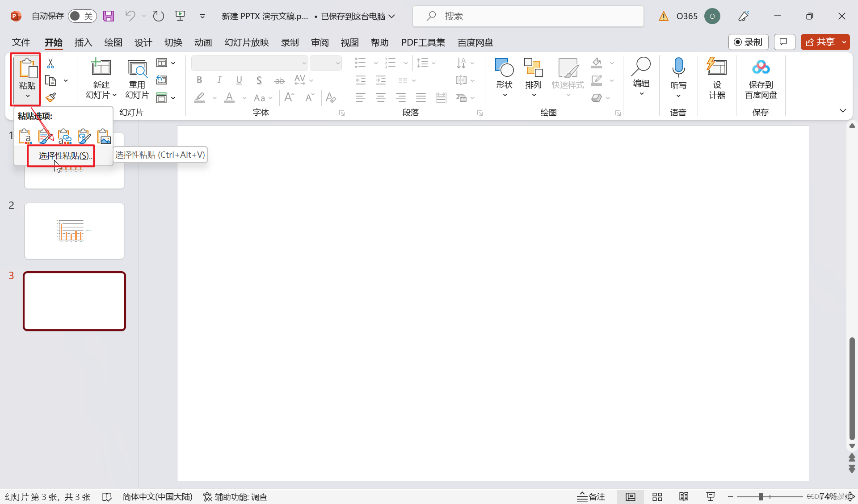Click Save to Baidu Netdisk icon
Image resolution: width=858 pixels, height=504 pixels.
[x=761, y=67]
